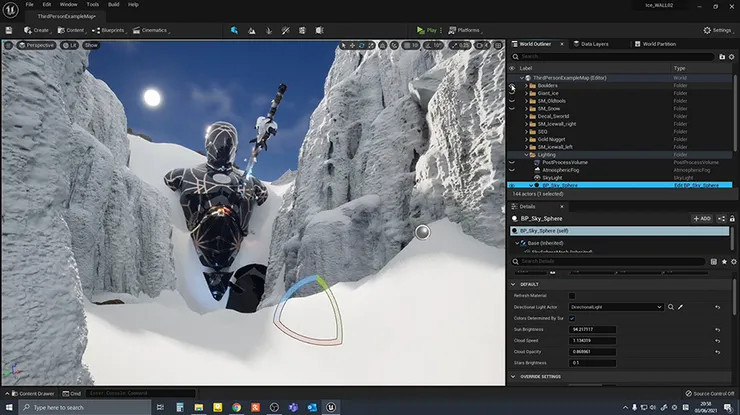Image resolution: width=740 pixels, height=415 pixels.
Task: Open the Directional Light Actor dropdown
Action: click(x=616, y=307)
